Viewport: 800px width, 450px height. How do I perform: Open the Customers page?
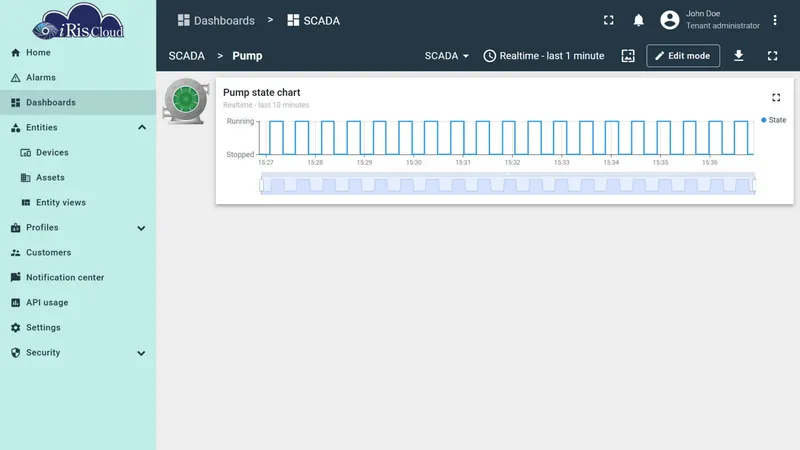[78, 253]
